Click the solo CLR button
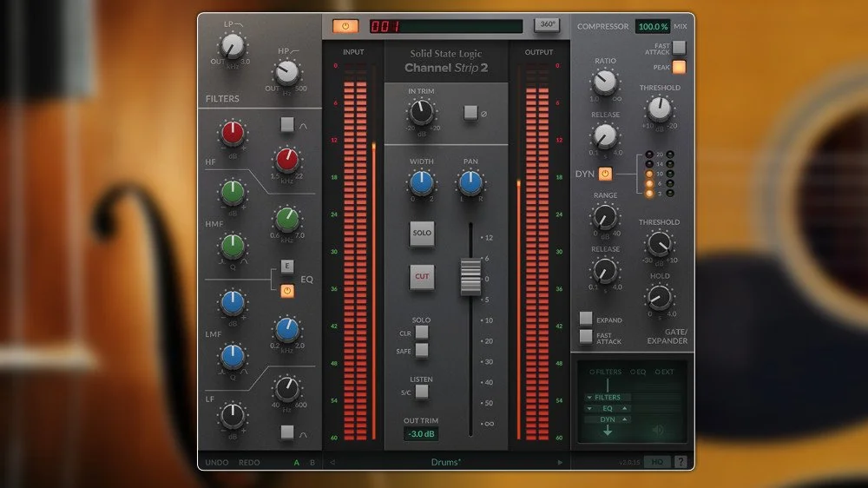Image resolution: width=868 pixels, height=488 pixels. (422, 333)
